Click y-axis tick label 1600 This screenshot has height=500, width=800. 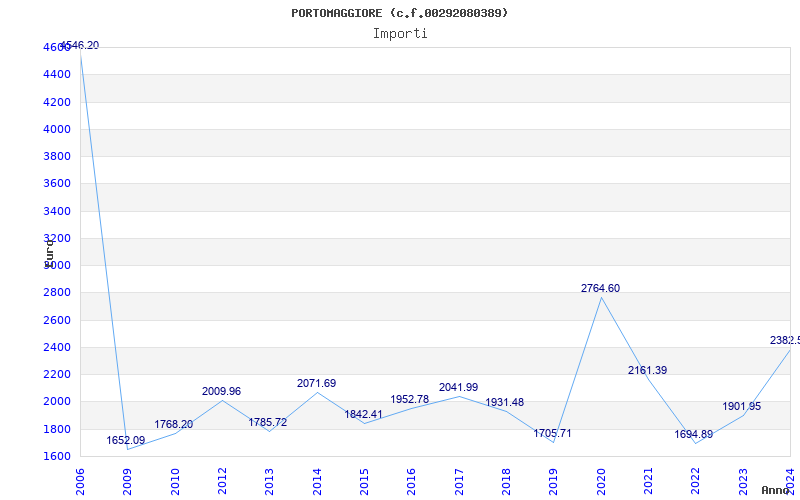[x=57, y=456]
